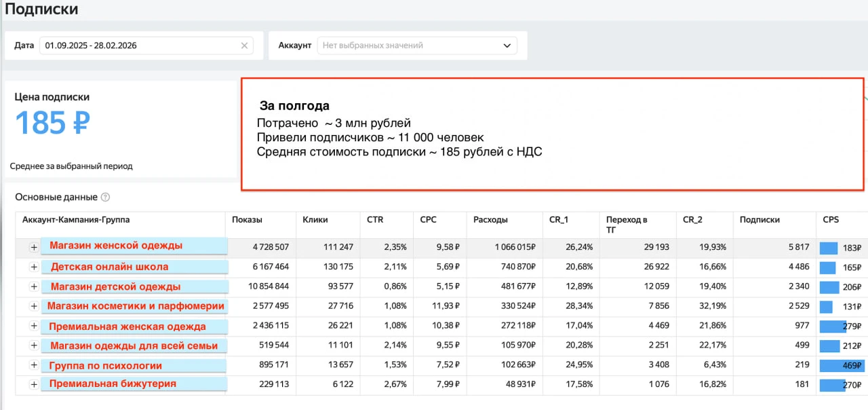Open the info icon next to Основные данные
This screenshot has height=410, width=868.
pos(105,198)
